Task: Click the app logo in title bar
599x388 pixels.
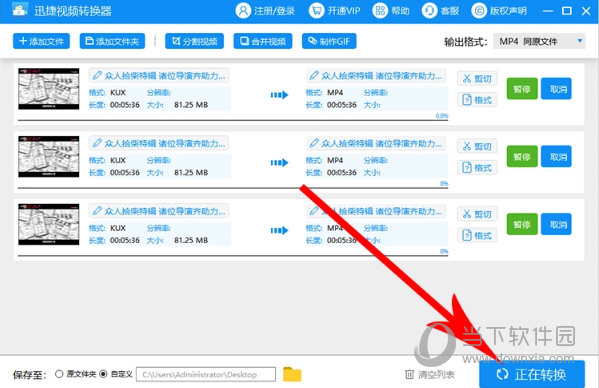Action: point(19,10)
